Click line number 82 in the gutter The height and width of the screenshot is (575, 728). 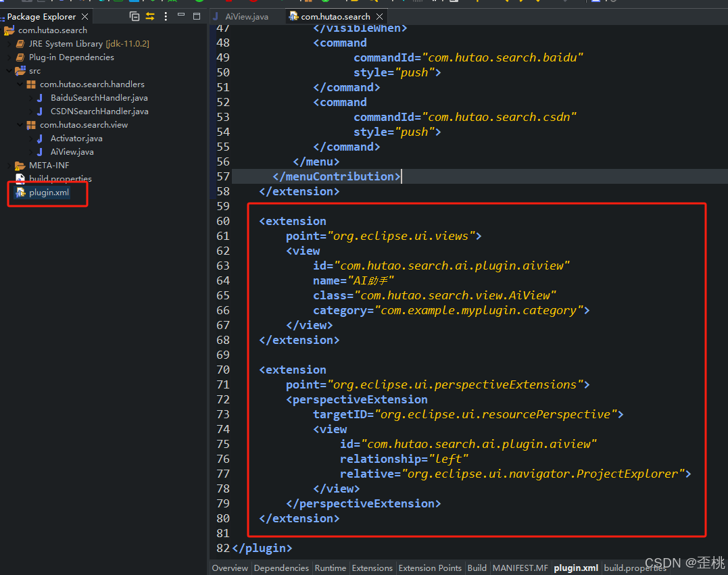223,548
